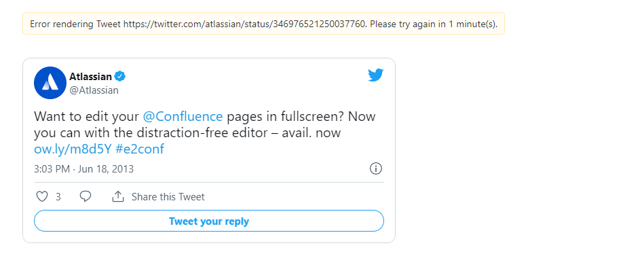Image resolution: width=644 pixels, height=254 pixels.
Task: Click the Twitter bird logo icon
Action: pos(375,75)
